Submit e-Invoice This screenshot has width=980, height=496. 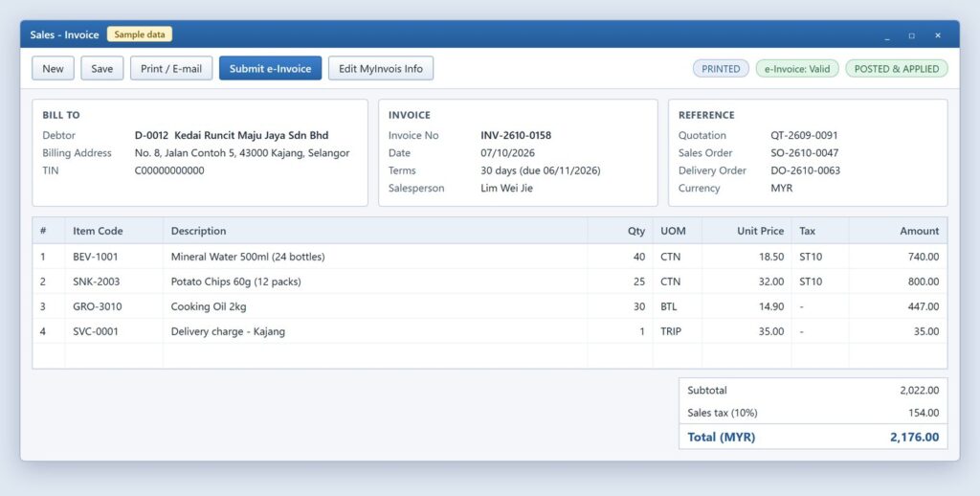click(x=270, y=69)
